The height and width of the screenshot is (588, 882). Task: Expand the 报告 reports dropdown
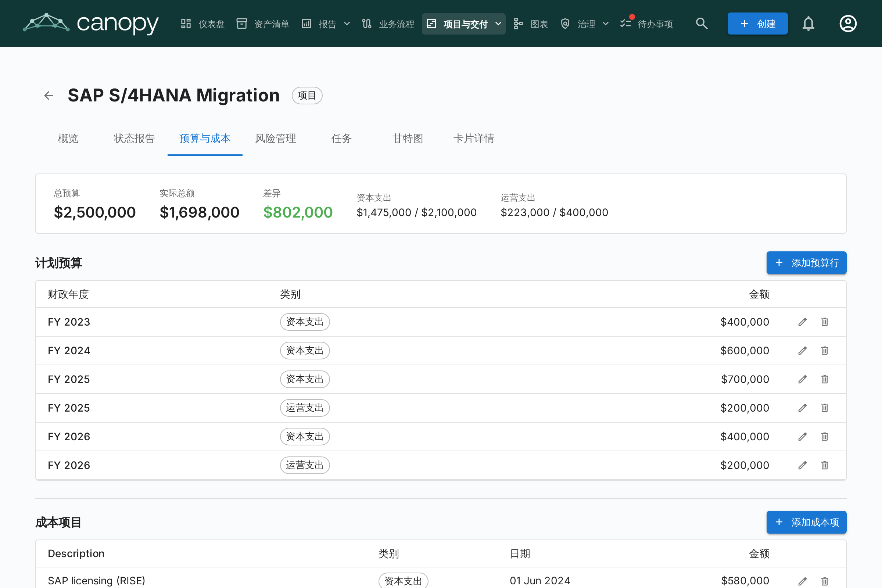tap(326, 24)
